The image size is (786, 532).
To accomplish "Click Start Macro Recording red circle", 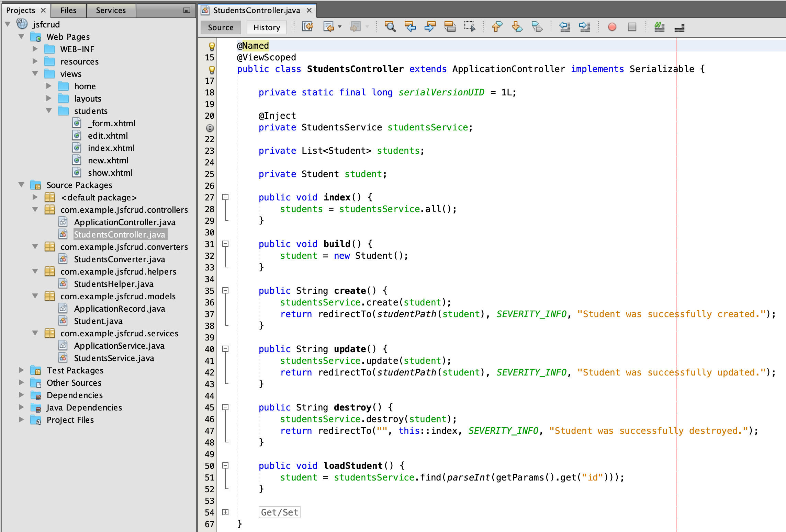I will pyautogui.click(x=612, y=27).
